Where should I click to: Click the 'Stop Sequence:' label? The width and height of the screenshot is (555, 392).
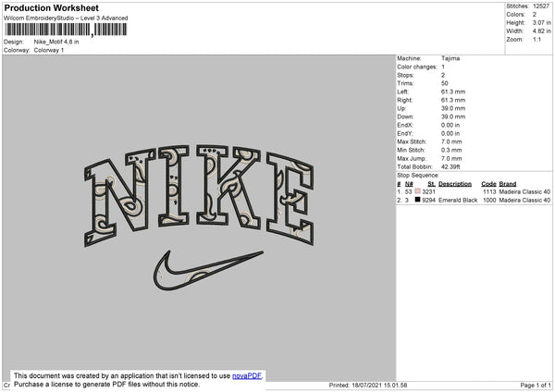pyautogui.click(x=418, y=176)
